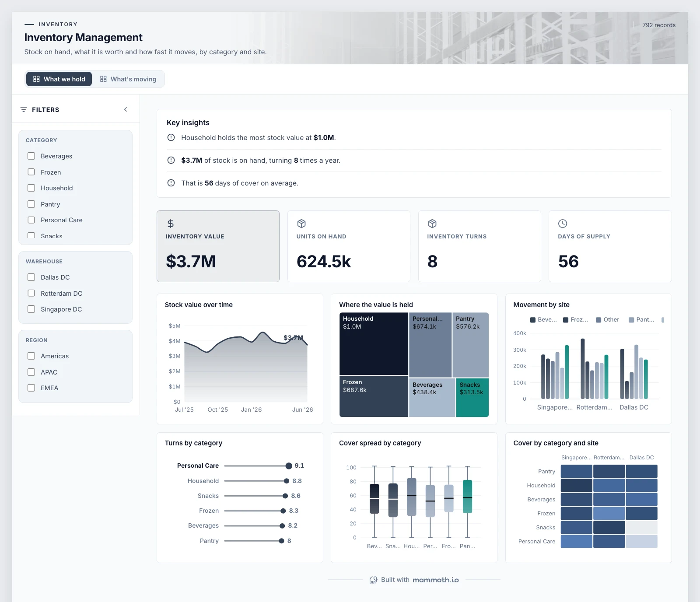This screenshot has width=700, height=602.
Task: Collapse the Filters sidebar chevron
Action: (126, 109)
